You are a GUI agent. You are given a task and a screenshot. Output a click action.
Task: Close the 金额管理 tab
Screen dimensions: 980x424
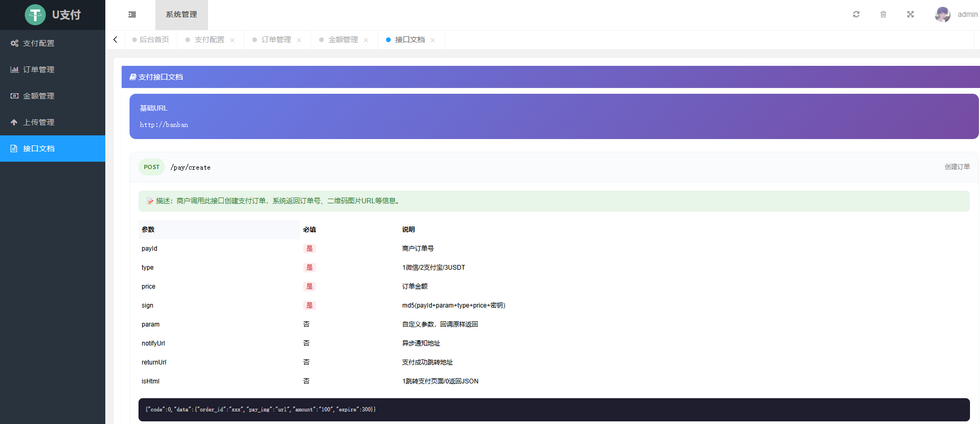point(366,40)
